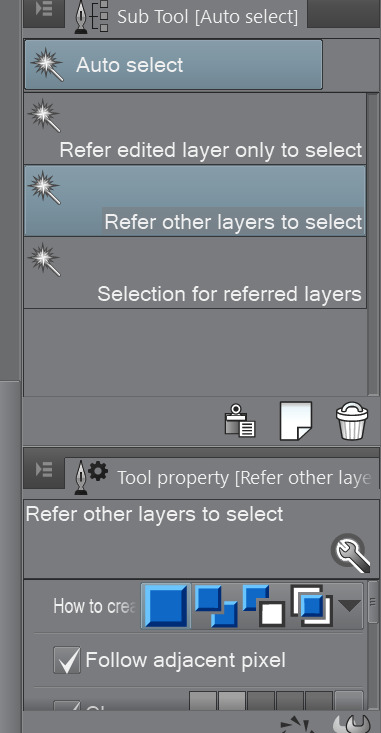Click the copy sub tool icon
The image size is (381, 733).
(239, 421)
